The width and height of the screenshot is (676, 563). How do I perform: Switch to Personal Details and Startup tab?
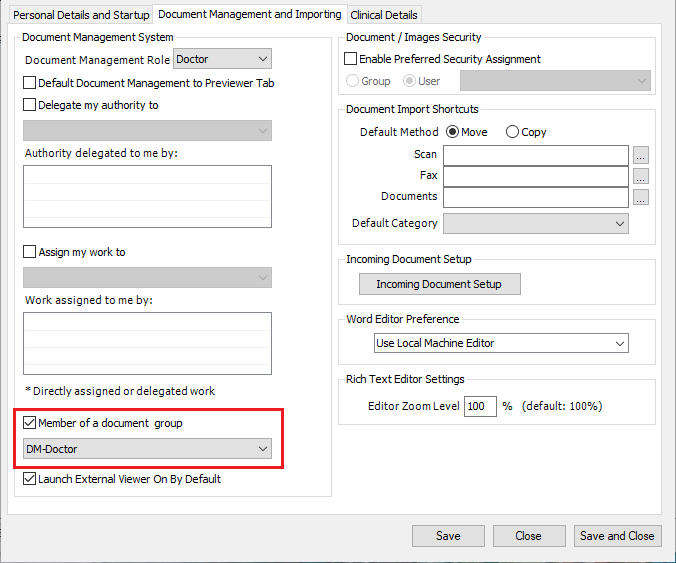[81, 15]
